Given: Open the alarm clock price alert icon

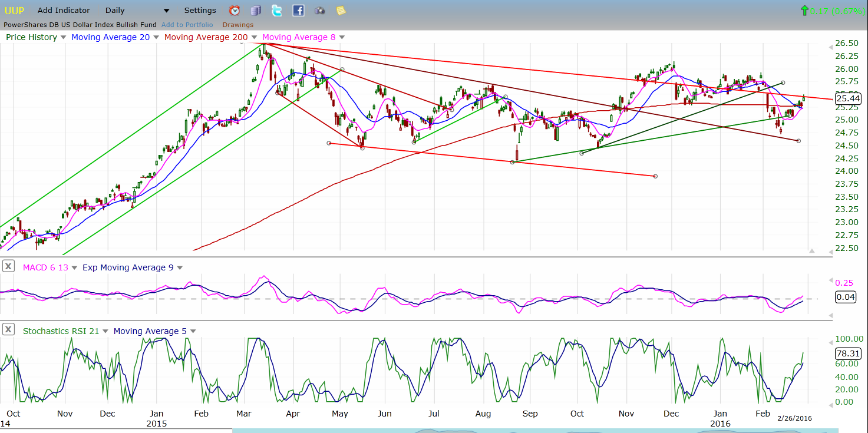Looking at the screenshot, I should [x=235, y=10].
